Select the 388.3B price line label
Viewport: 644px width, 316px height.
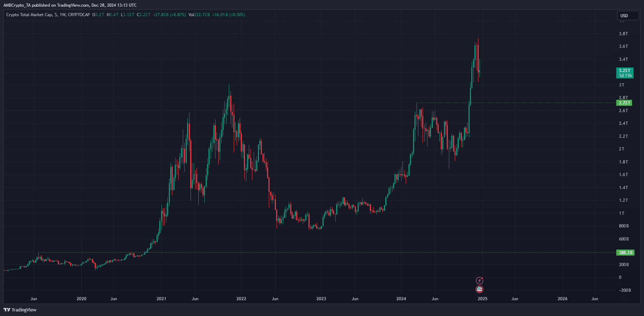[625, 253]
